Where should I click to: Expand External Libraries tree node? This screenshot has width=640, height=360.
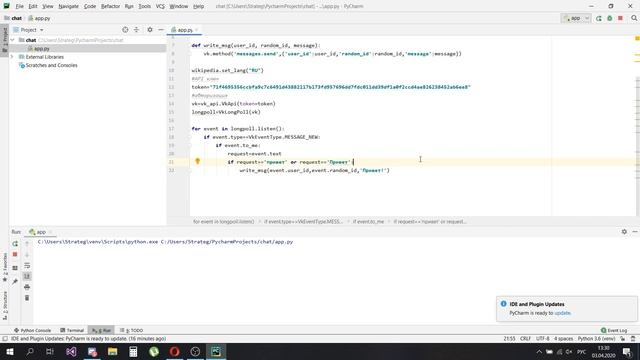[x=13, y=57]
